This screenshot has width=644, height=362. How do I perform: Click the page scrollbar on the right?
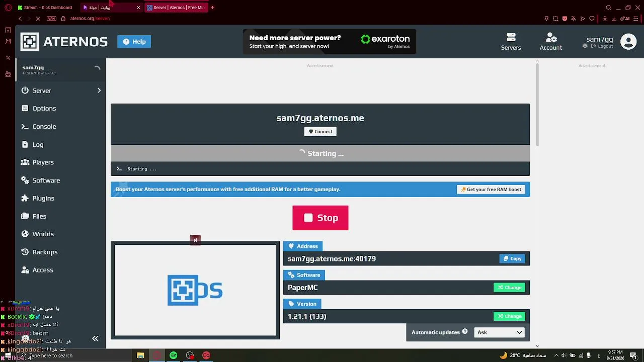(537, 105)
